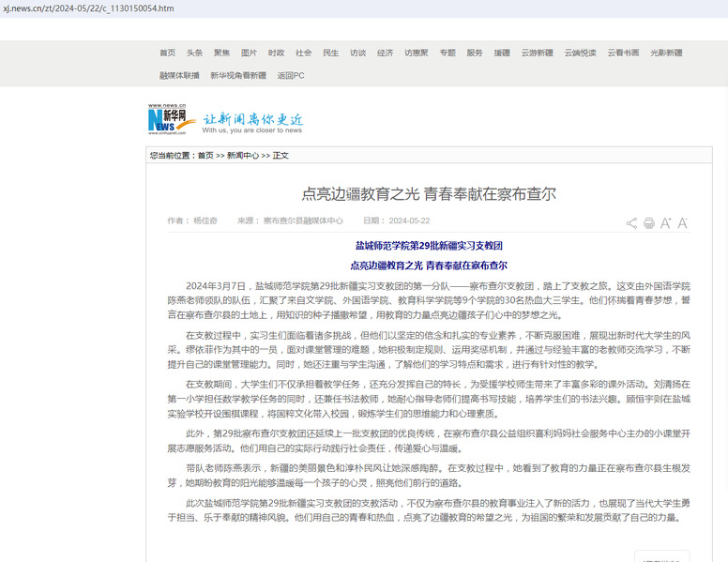728x562 pixels.
Task: Open the 服务 navigation item
Action: click(475, 53)
